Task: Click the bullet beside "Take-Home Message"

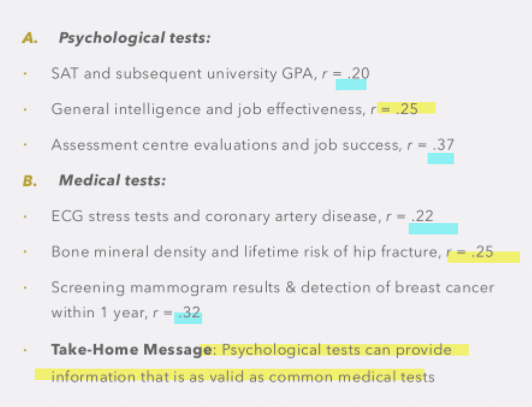Action: (24, 350)
